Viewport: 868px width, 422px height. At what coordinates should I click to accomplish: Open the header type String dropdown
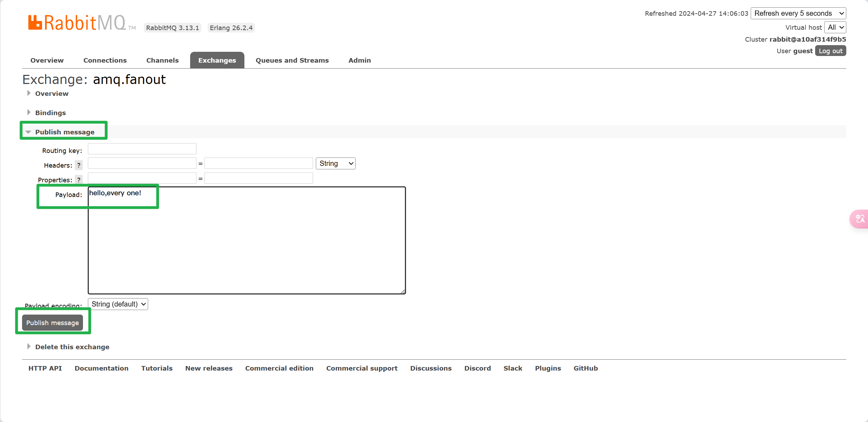[335, 163]
